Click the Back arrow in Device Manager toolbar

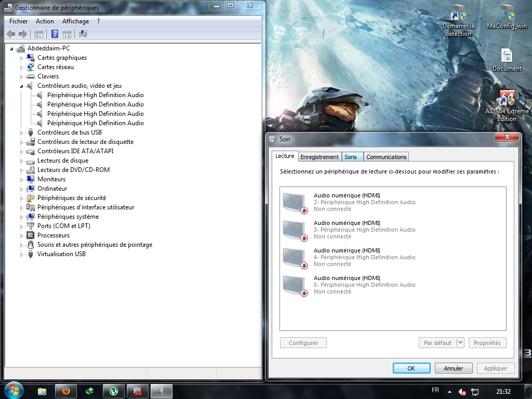tap(11, 34)
